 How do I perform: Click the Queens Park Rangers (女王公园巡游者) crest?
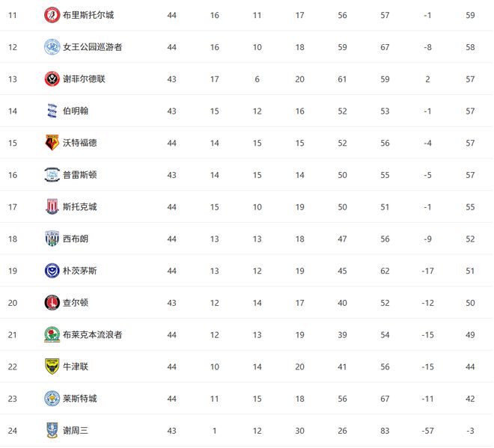click(x=52, y=47)
